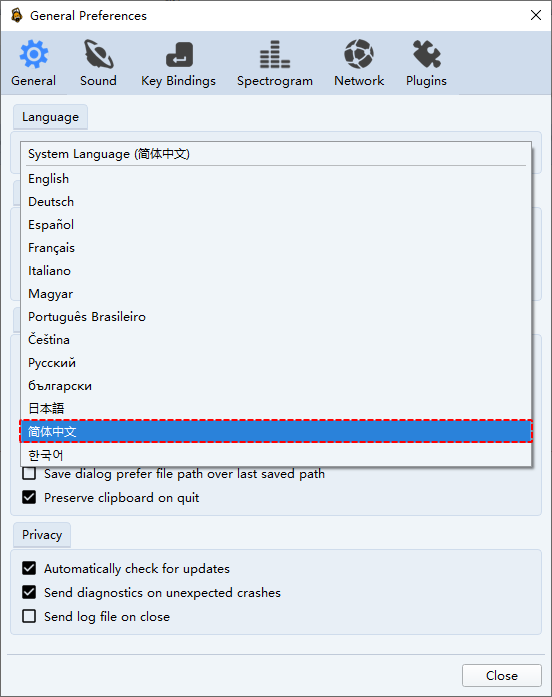
Task: Disable Automatically check for updates
Action: coord(29,568)
